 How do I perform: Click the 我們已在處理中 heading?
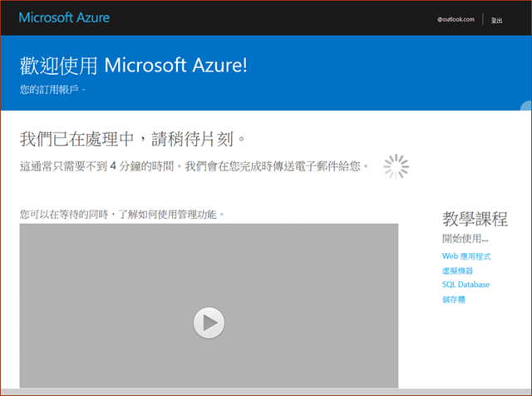pos(132,139)
